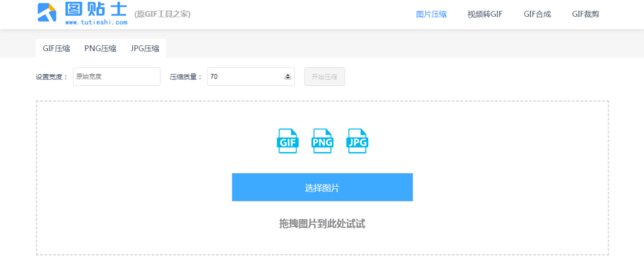This screenshot has width=644, height=263.
Task: Click the (原GIF工具之家) text
Action: point(162,14)
